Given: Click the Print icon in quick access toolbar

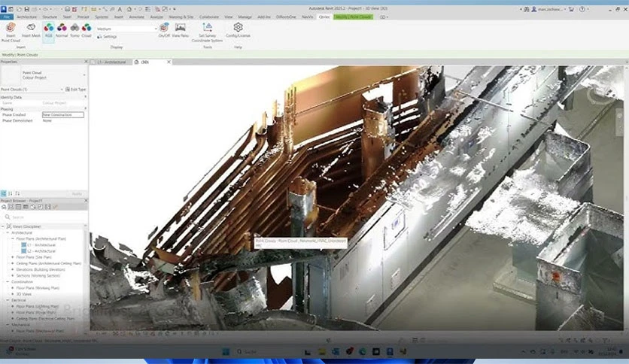Looking at the screenshot, I should click(67, 9).
